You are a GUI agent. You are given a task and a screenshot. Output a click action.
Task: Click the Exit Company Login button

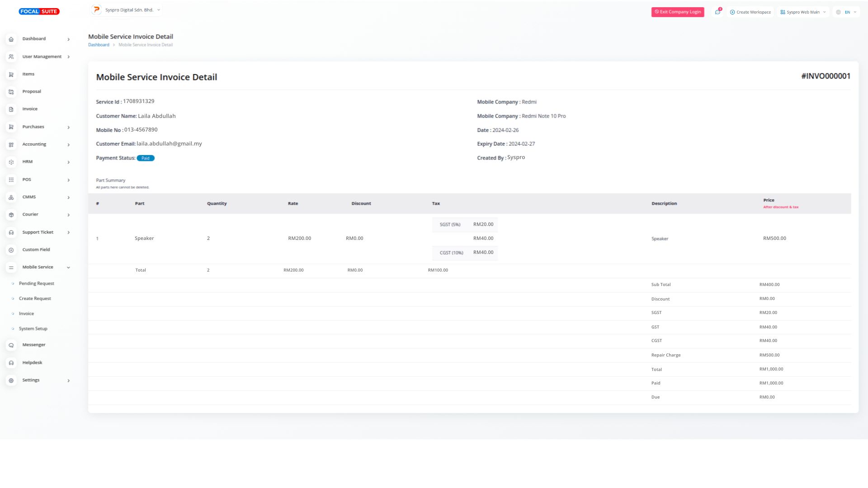tap(677, 12)
